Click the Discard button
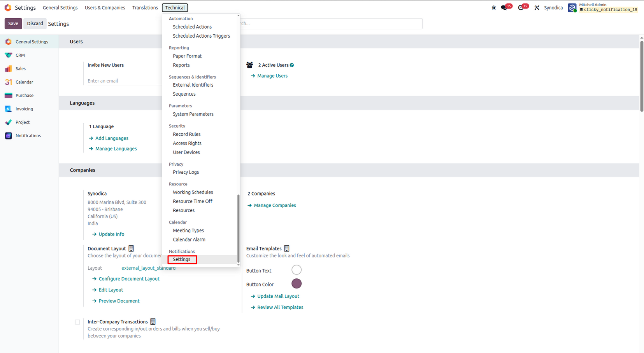Screen dimensions: 644x353 point(35,23)
